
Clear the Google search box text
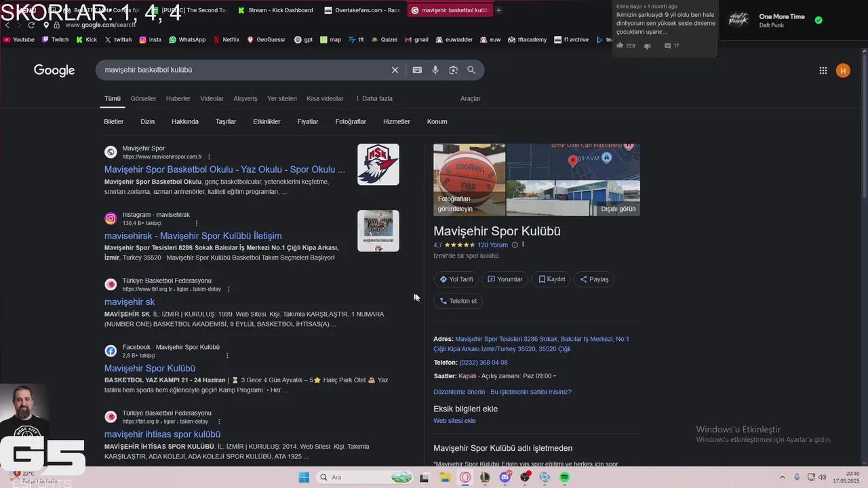click(x=395, y=70)
